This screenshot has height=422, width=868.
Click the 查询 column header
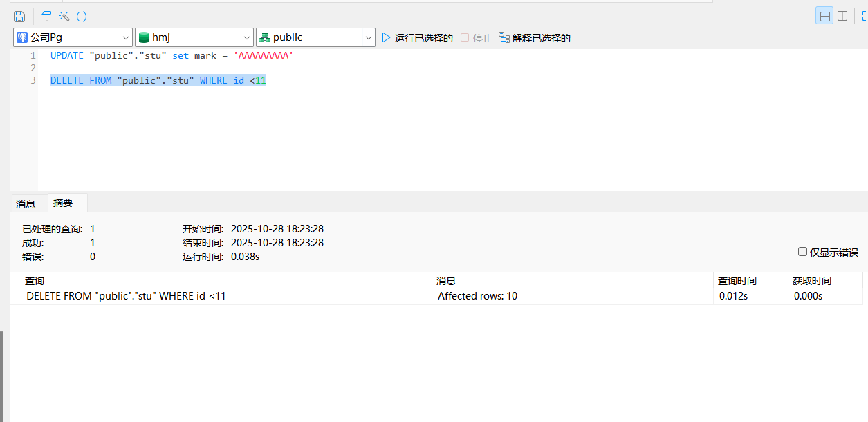(221, 281)
